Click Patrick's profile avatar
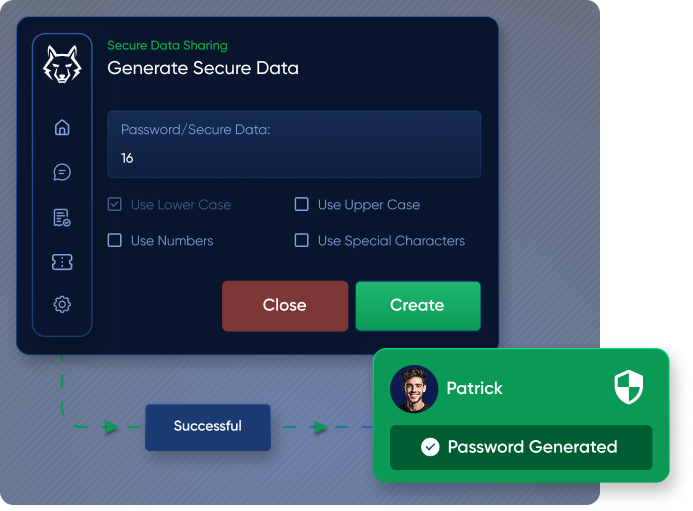The height and width of the screenshot is (511, 693). (x=414, y=389)
